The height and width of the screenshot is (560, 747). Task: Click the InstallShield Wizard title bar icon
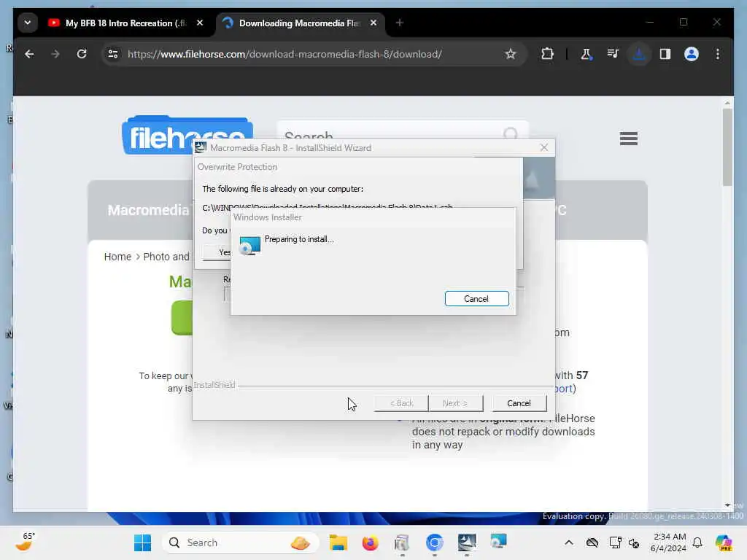(201, 147)
